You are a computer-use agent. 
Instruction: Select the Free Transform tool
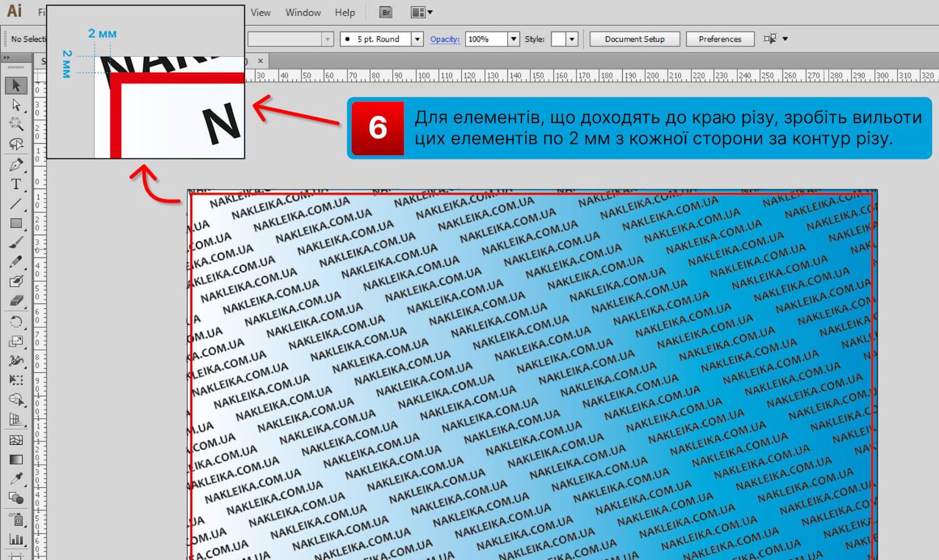click(x=16, y=380)
